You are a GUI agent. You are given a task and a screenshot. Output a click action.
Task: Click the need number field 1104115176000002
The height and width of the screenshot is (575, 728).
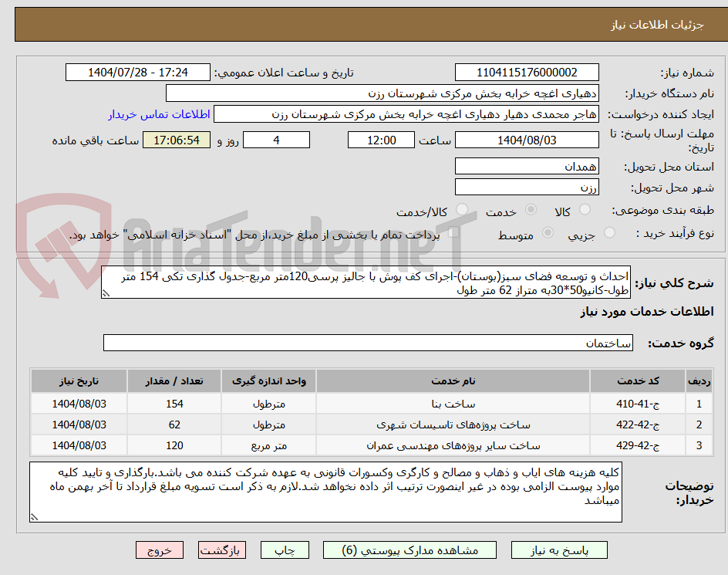[x=527, y=71]
